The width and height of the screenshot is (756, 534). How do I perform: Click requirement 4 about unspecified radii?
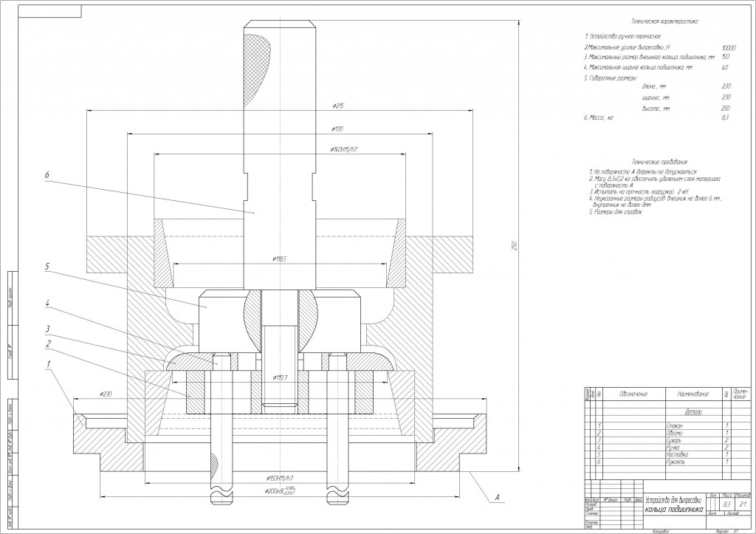click(655, 201)
